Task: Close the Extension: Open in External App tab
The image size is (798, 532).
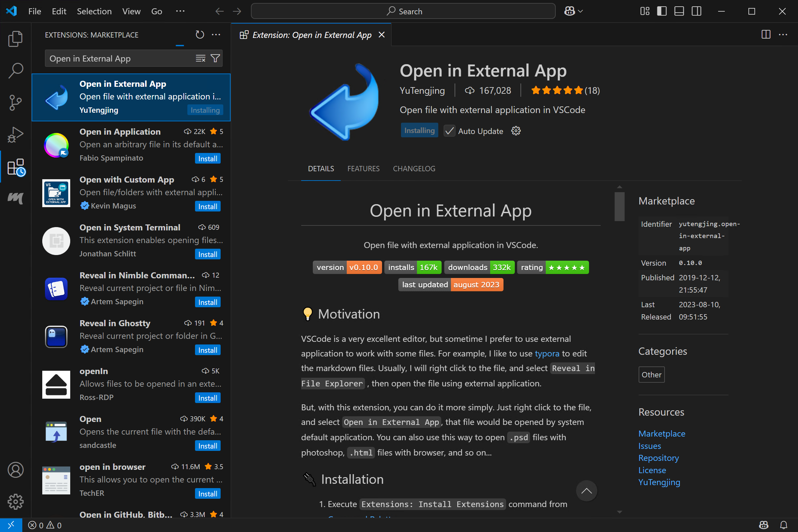Action: [x=382, y=35]
